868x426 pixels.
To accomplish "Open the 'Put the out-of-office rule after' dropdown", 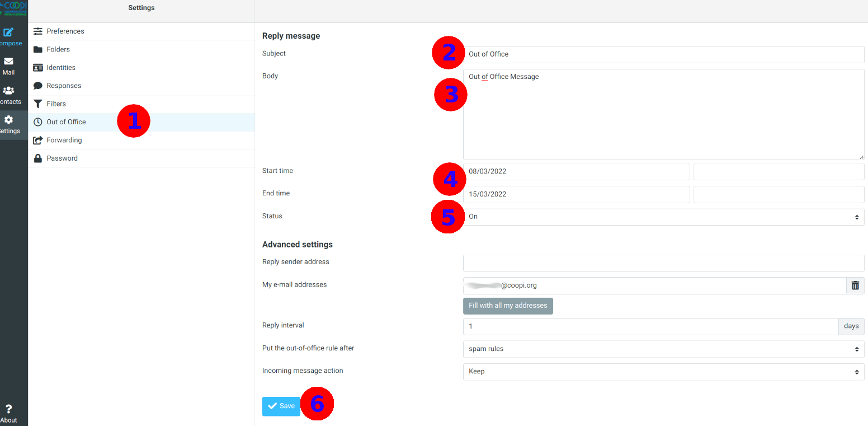I will point(663,349).
